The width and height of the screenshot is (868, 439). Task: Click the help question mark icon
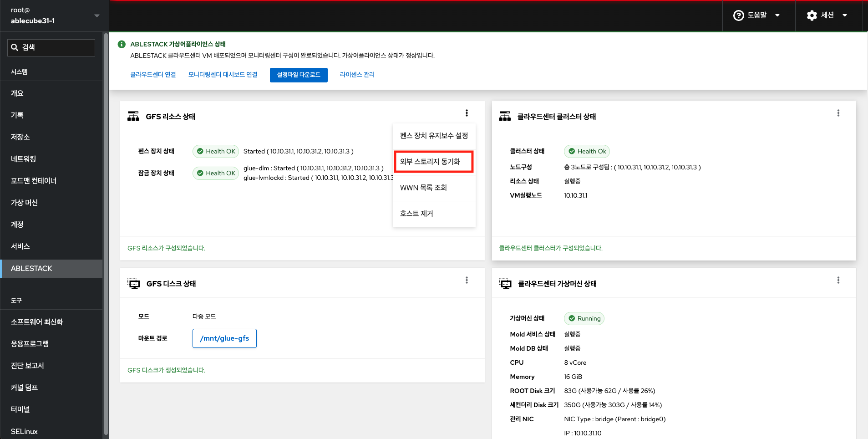[738, 15]
